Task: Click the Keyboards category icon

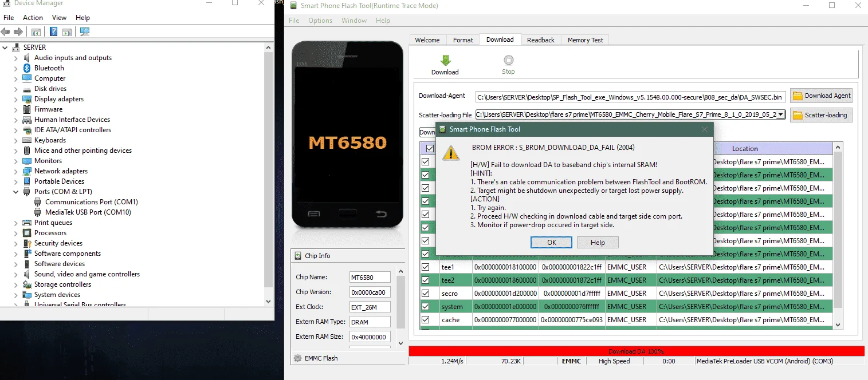Action: pyautogui.click(x=27, y=140)
